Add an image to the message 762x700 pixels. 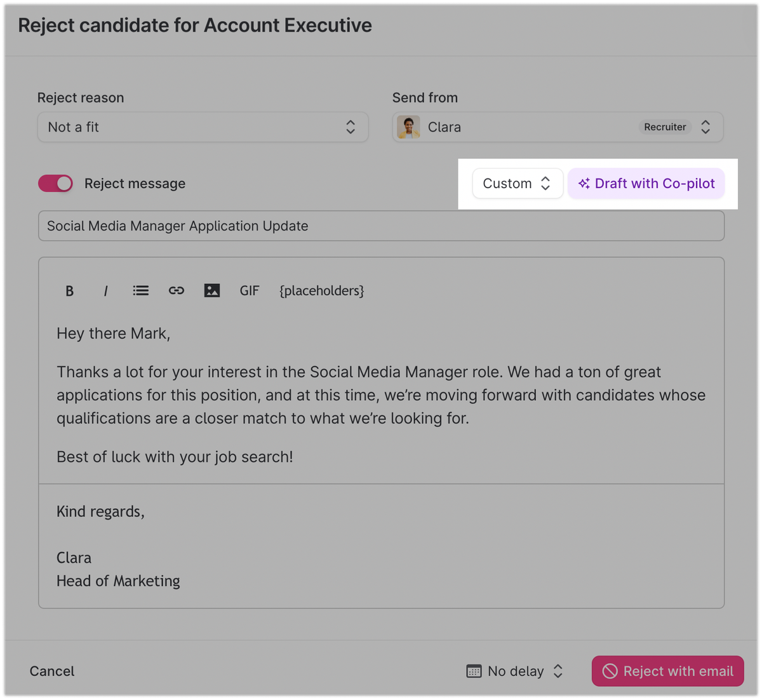click(x=212, y=291)
